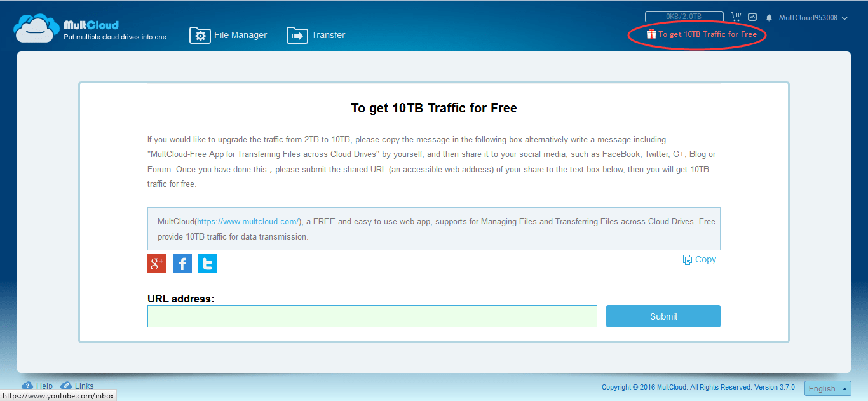Click the 0KB/2.0TB traffic usage bar
This screenshot has width=868, height=401.
click(x=684, y=17)
